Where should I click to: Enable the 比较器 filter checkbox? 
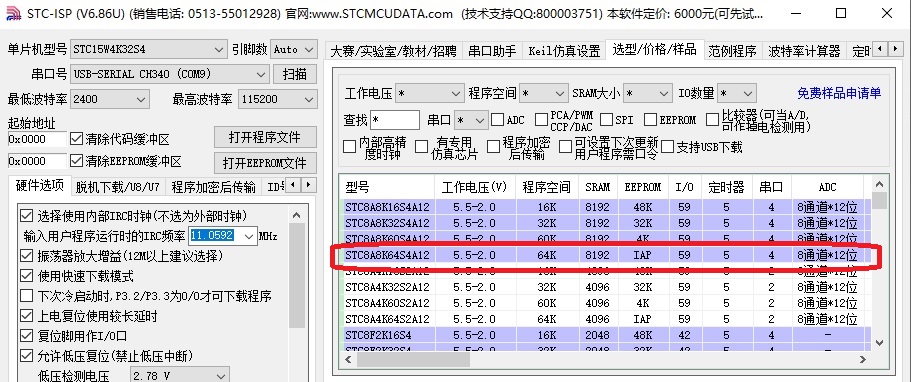(x=712, y=120)
